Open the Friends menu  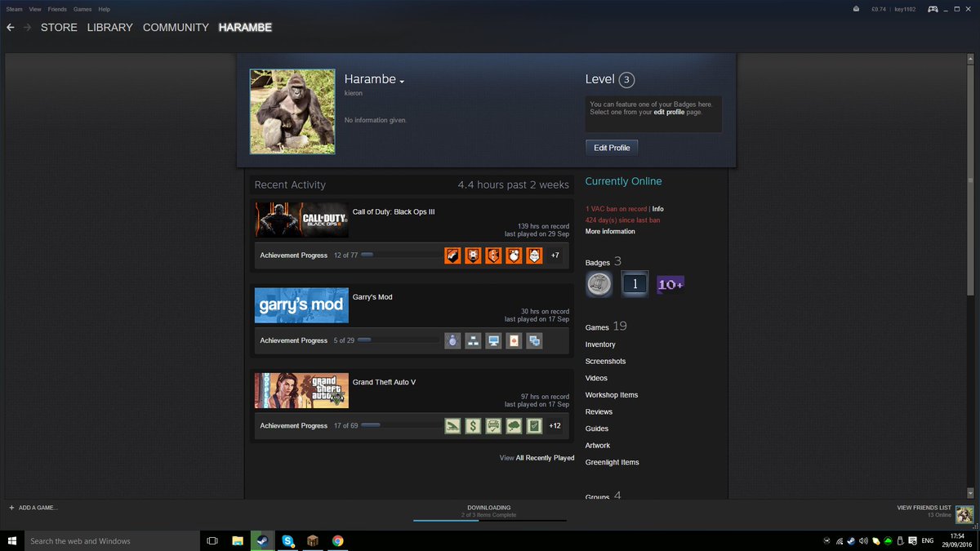[x=57, y=9]
